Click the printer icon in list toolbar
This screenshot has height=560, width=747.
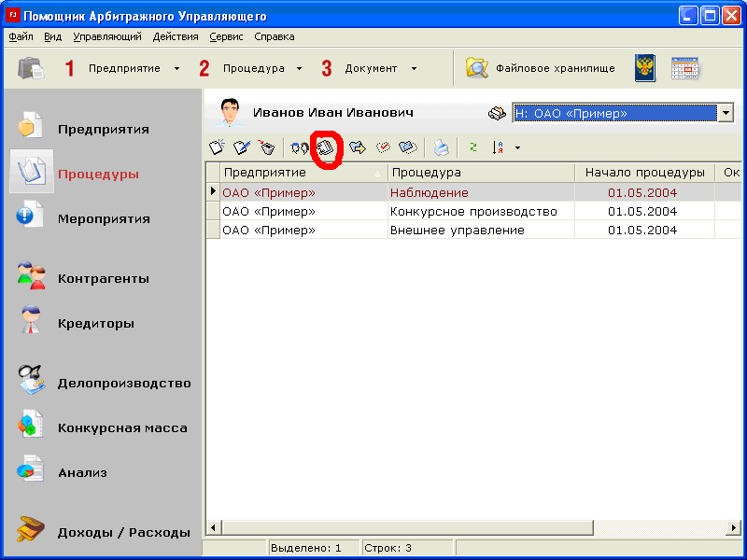[x=441, y=148]
